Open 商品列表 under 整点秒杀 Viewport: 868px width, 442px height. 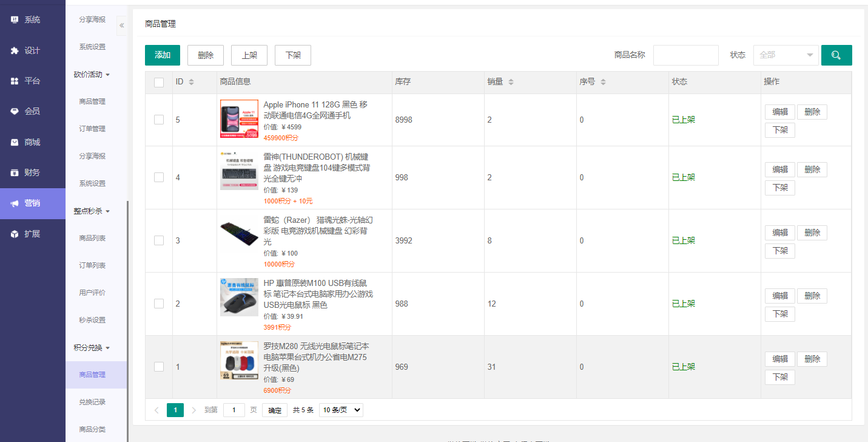[92, 238]
